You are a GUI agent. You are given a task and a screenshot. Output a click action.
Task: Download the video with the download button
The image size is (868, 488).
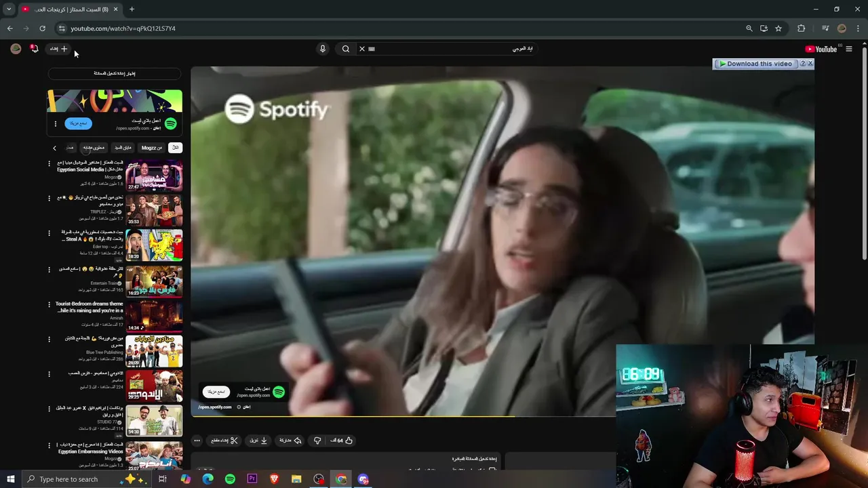pos(258,441)
